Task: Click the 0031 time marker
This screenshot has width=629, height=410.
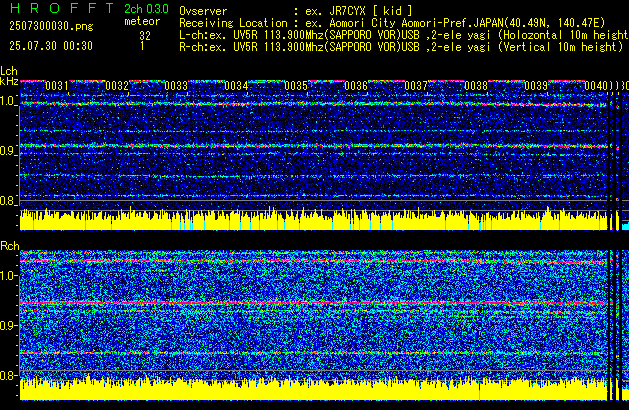Action: 57,86
